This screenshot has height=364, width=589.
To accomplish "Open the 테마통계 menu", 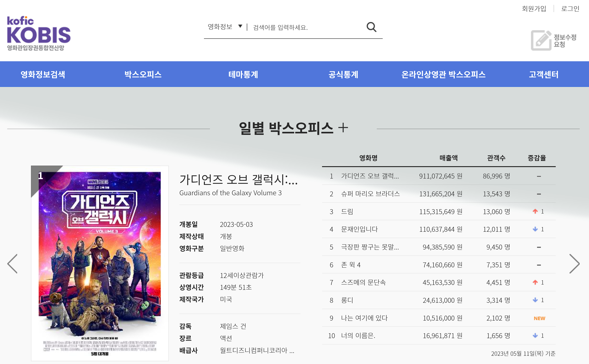I will pyautogui.click(x=243, y=74).
